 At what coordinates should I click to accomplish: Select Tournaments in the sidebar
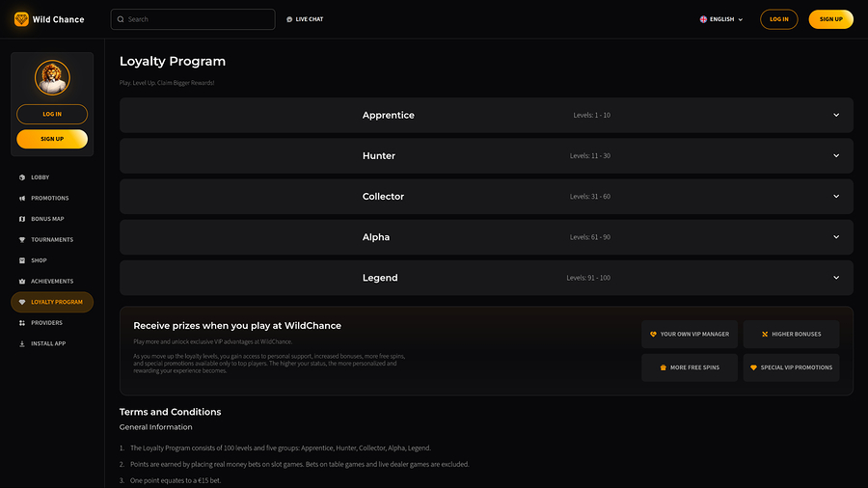(52, 239)
